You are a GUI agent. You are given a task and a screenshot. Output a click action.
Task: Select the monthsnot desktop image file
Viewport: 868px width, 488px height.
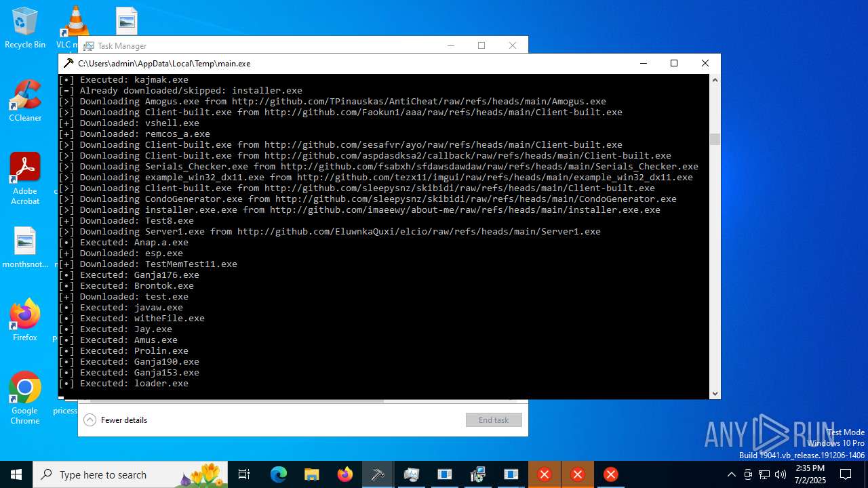(25, 248)
